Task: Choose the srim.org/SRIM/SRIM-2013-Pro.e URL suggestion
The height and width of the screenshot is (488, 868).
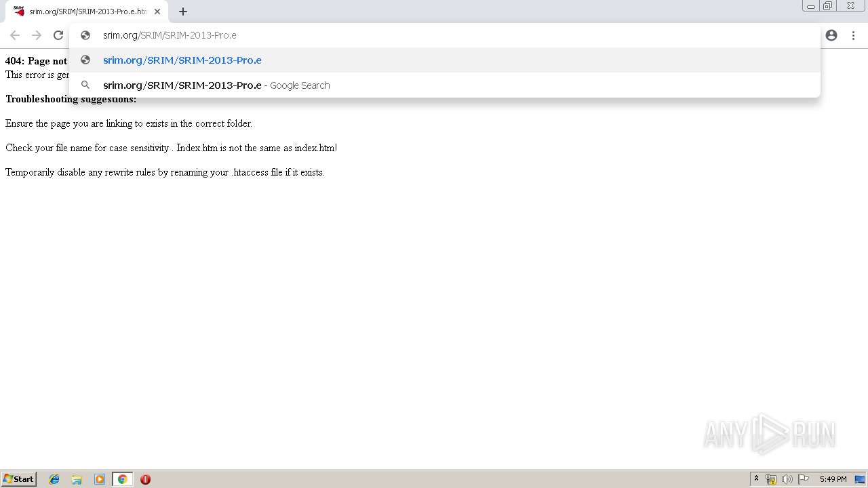Action: coord(445,60)
